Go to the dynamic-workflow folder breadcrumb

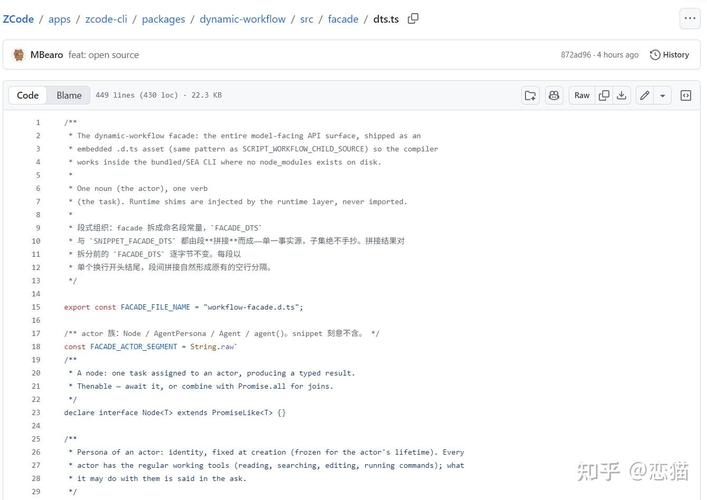243,19
